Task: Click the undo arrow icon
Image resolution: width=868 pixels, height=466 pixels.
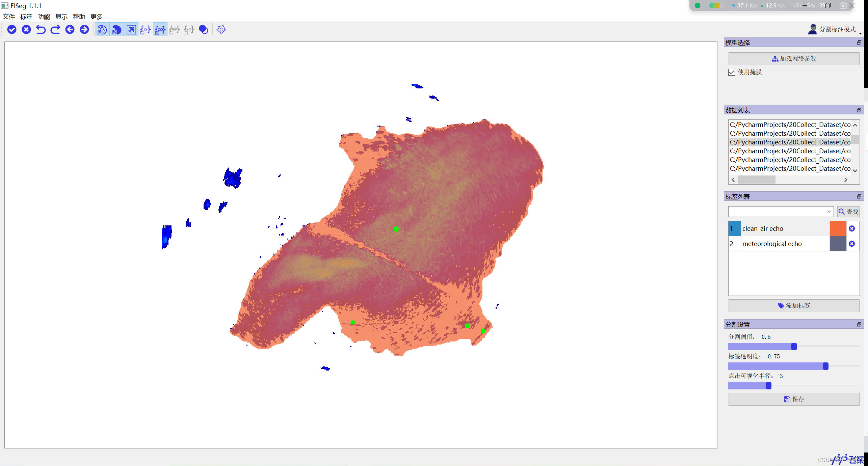Action: [x=41, y=30]
